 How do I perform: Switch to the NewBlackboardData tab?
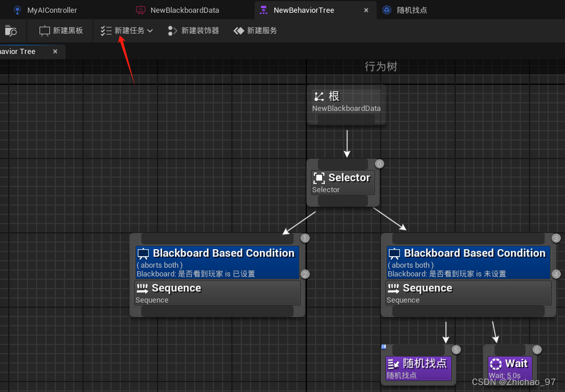point(184,10)
